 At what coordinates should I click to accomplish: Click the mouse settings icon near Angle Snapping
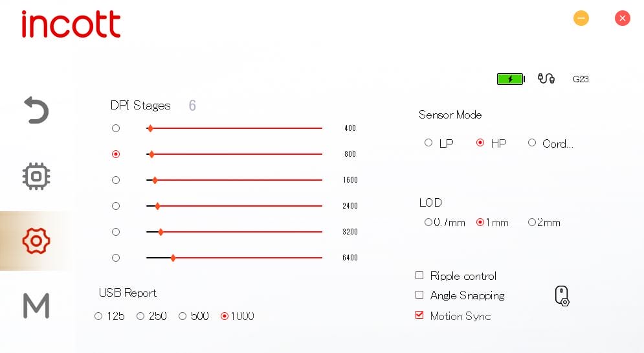pos(562,296)
